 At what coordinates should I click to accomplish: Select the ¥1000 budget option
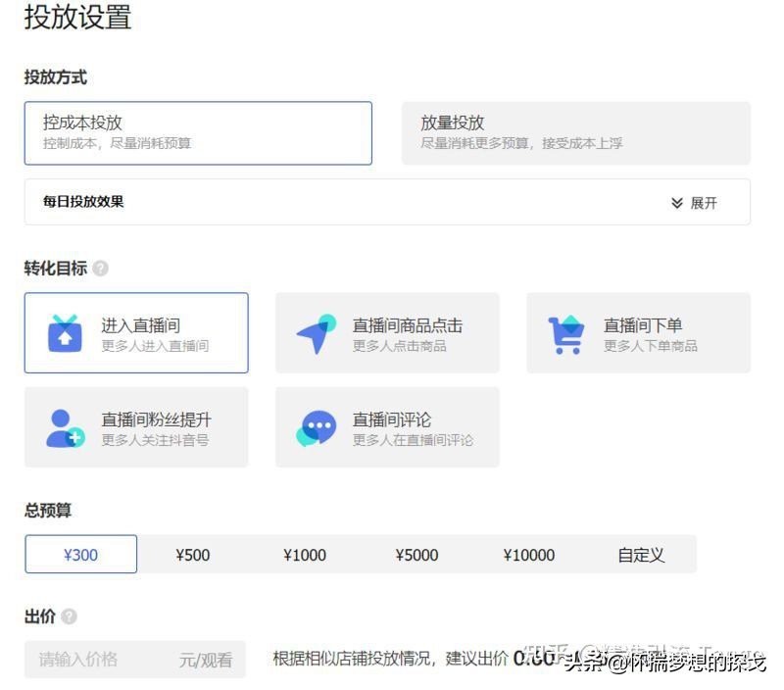point(305,554)
